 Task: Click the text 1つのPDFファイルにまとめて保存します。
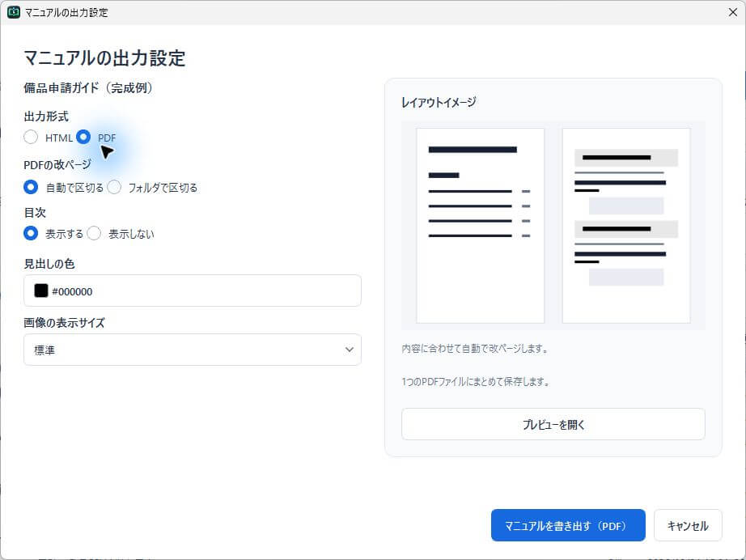pos(476,382)
